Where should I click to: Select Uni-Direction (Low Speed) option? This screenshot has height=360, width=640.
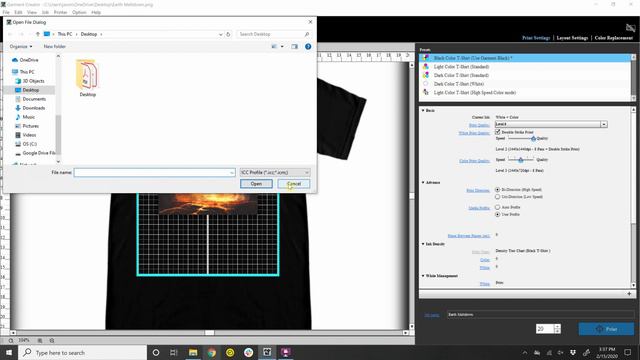497,196
